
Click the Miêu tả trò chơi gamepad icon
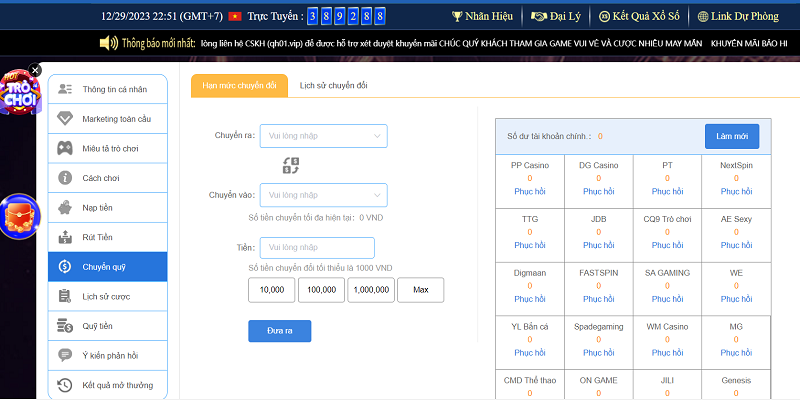click(x=65, y=148)
